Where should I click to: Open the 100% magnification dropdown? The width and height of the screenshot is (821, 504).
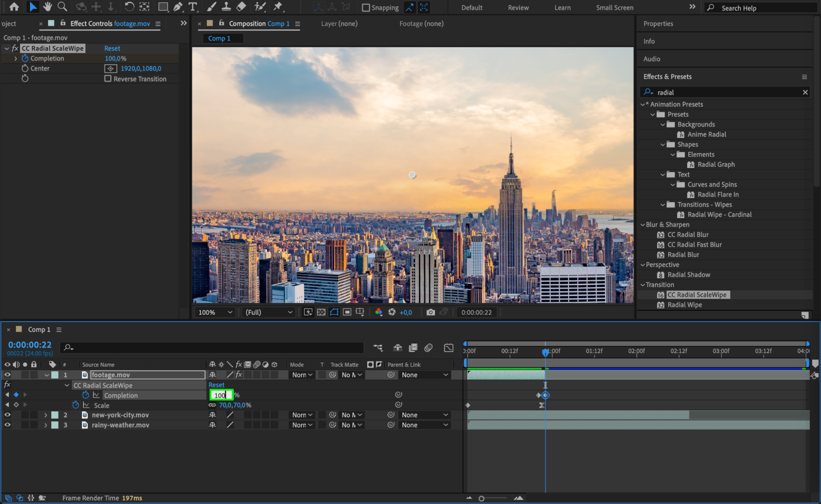[x=215, y=312]
